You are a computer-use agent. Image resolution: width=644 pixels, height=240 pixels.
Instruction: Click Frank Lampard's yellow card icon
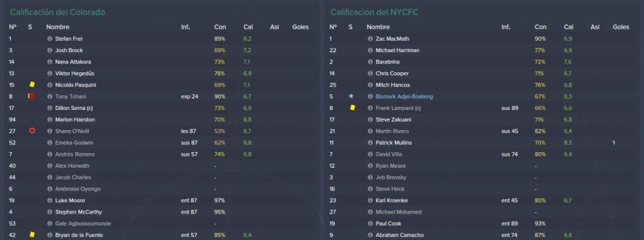tap(352, 107)
